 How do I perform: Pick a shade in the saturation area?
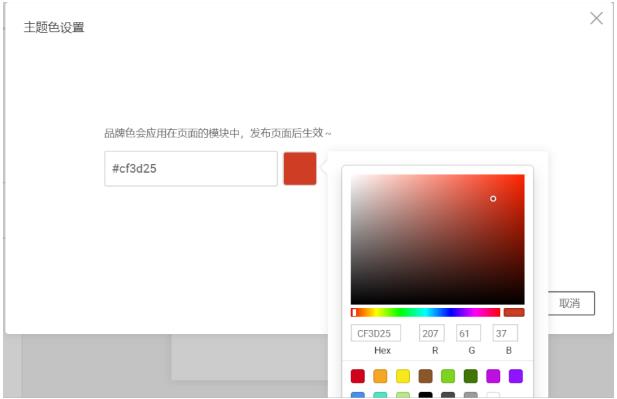438,239
